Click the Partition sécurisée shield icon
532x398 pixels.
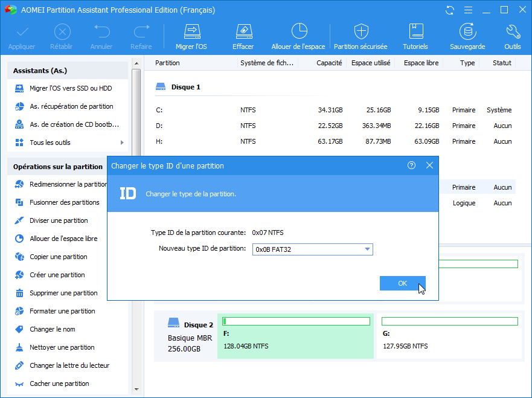pyautogui.click(x=361, y=31)
